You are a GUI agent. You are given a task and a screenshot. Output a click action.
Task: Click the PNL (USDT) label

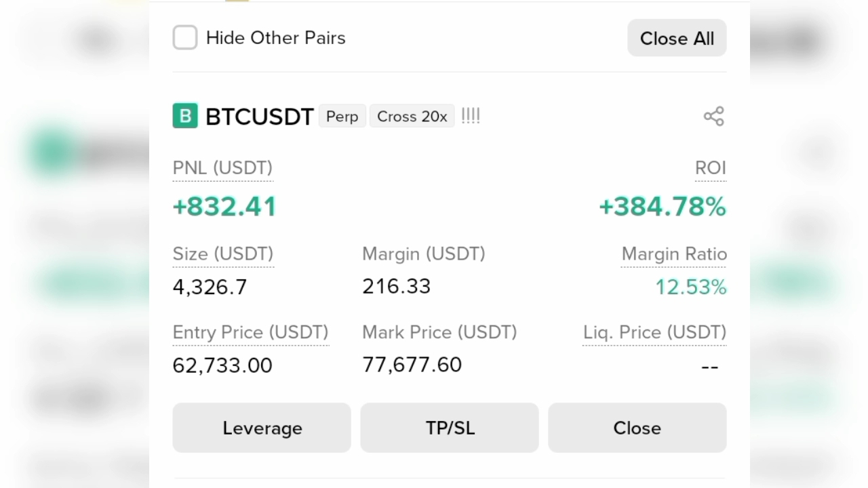click(222, 168)
